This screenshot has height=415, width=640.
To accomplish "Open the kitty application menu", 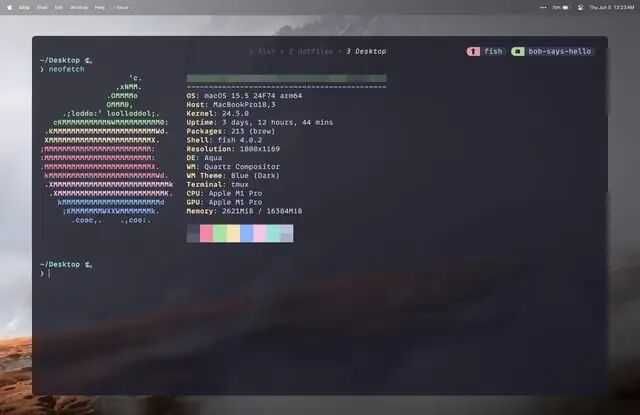I will click(x=24, y=7).
